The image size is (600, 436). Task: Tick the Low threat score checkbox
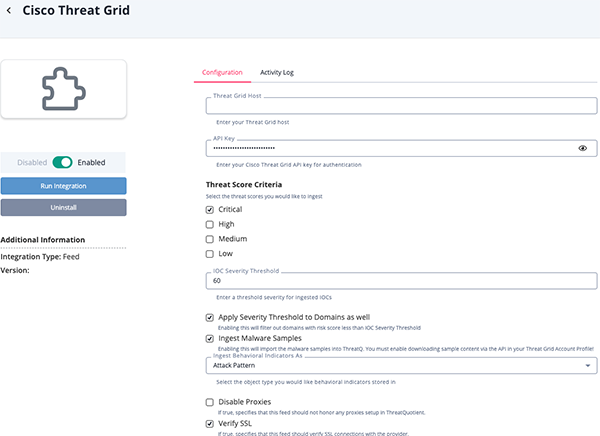point(210,254)
